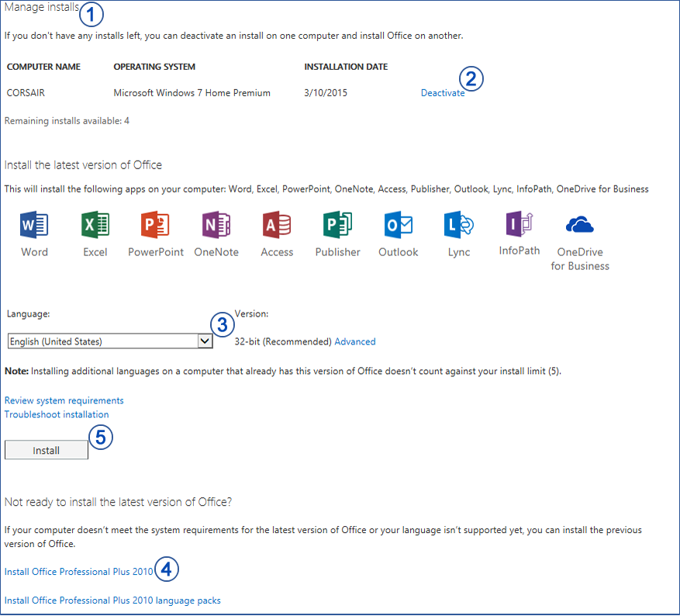Deactivate the CORSAIR computer install

point(442,93)
